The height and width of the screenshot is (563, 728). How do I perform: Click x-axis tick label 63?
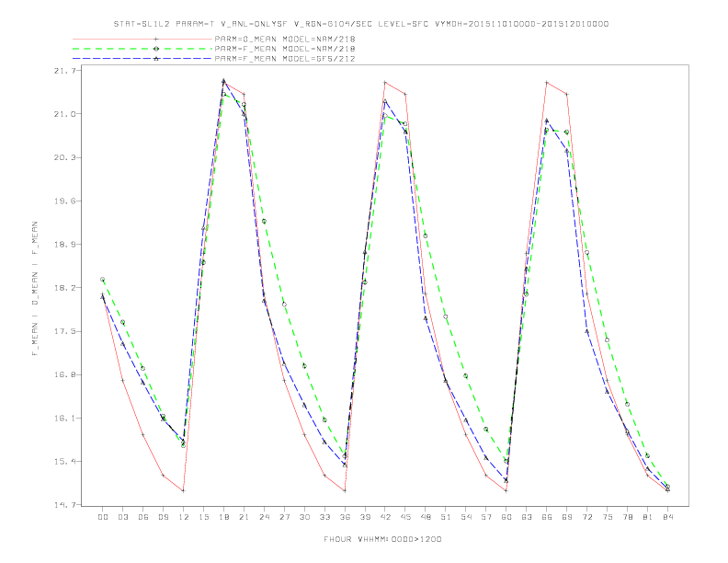click(x=527, y=517)
